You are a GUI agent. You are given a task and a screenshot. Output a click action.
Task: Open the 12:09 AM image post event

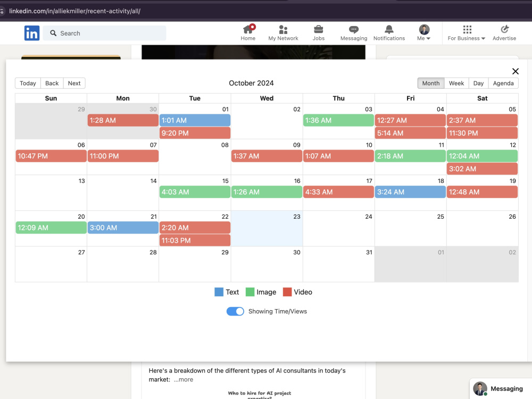click(x=51, y=228)
